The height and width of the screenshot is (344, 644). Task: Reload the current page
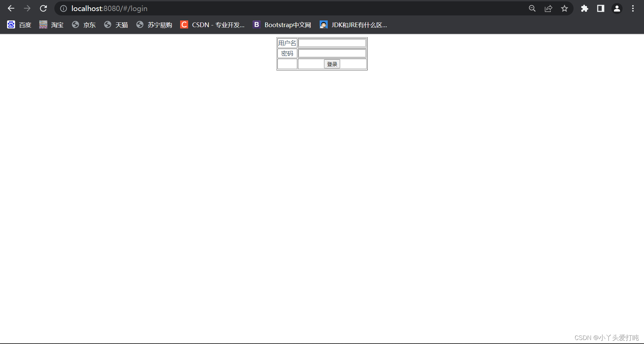43,8
